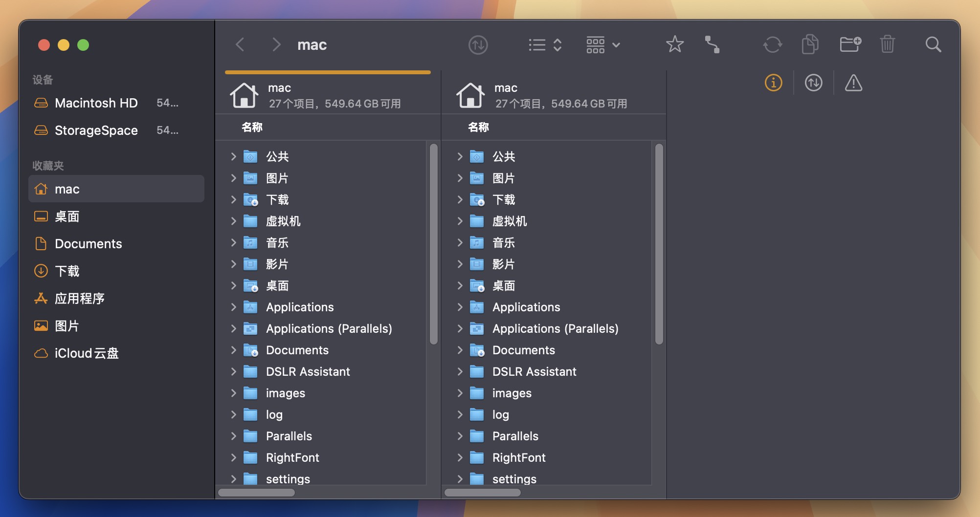This screenshot has height=517, width=980.
Task: Click the Trash icon in the toolbar
Action: (888, 44)
